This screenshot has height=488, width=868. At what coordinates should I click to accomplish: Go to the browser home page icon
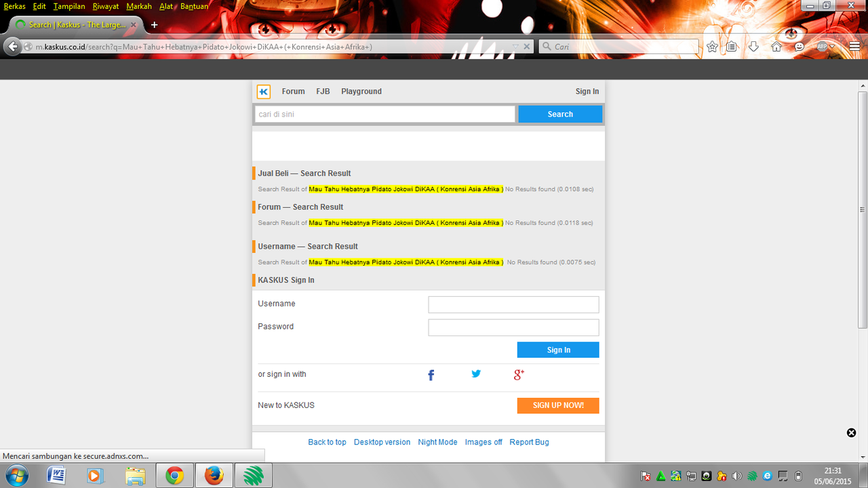[776, 47]
